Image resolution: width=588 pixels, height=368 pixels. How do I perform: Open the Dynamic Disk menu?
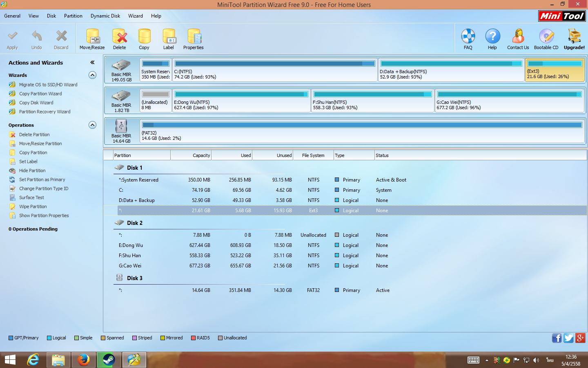(105, 16)
